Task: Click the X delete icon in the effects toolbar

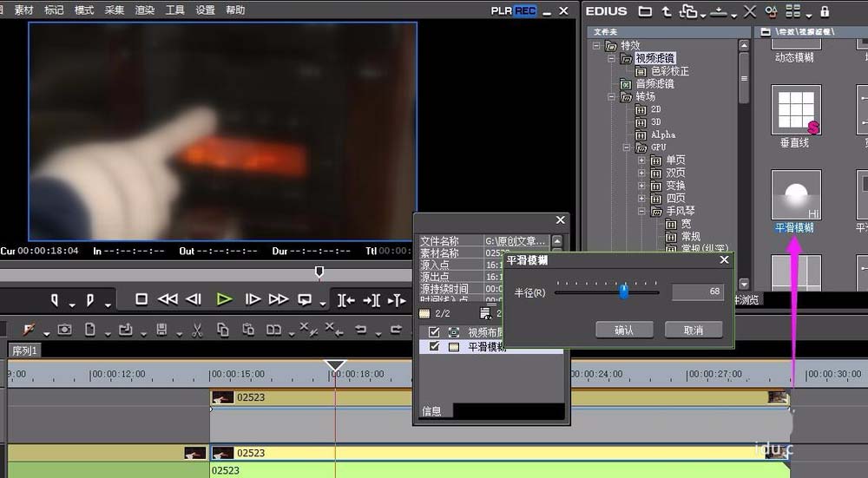Action: [749, 11]
